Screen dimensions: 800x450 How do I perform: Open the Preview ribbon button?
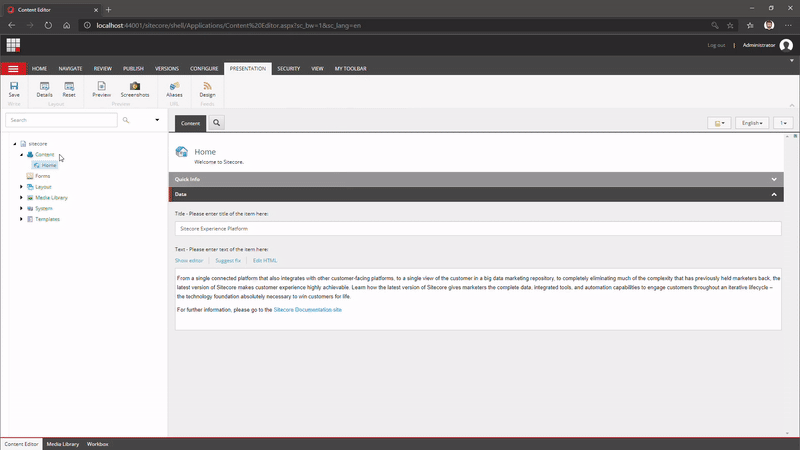click(x=102, y=89)
